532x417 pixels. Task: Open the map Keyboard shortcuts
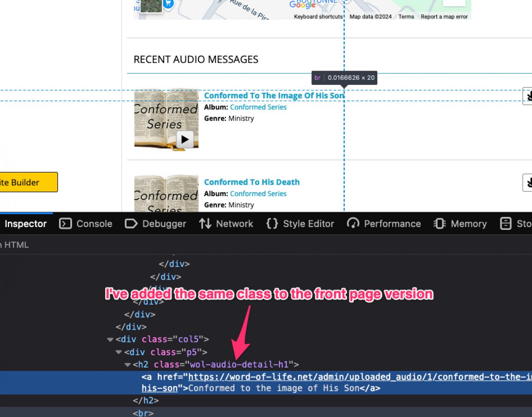[318, 17]
